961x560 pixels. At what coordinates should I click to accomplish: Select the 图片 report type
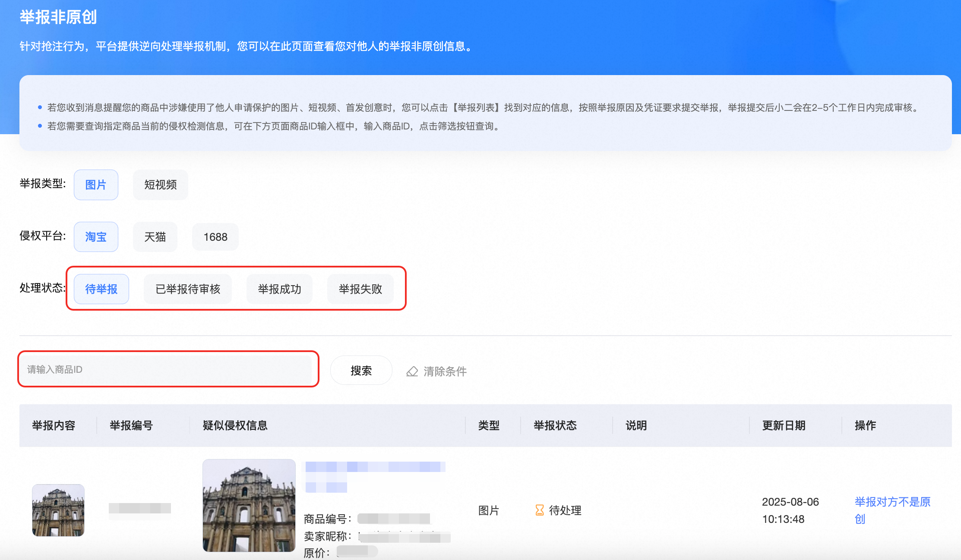pos(96,185)
